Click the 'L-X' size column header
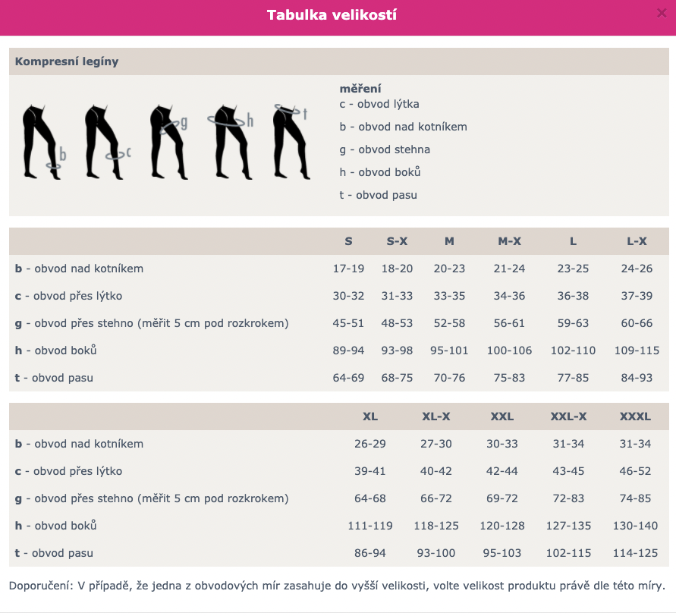676x616 pixels. click(x=636, y=241)
